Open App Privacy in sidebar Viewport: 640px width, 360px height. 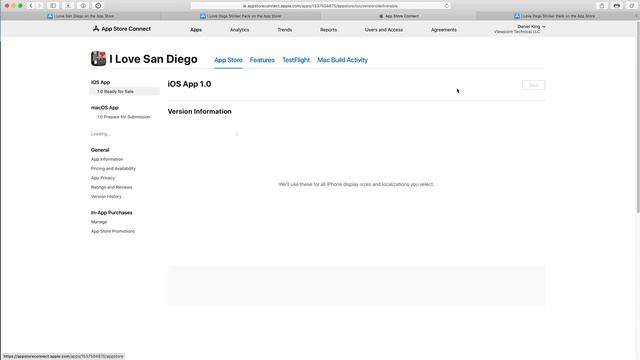click(103, 178)
